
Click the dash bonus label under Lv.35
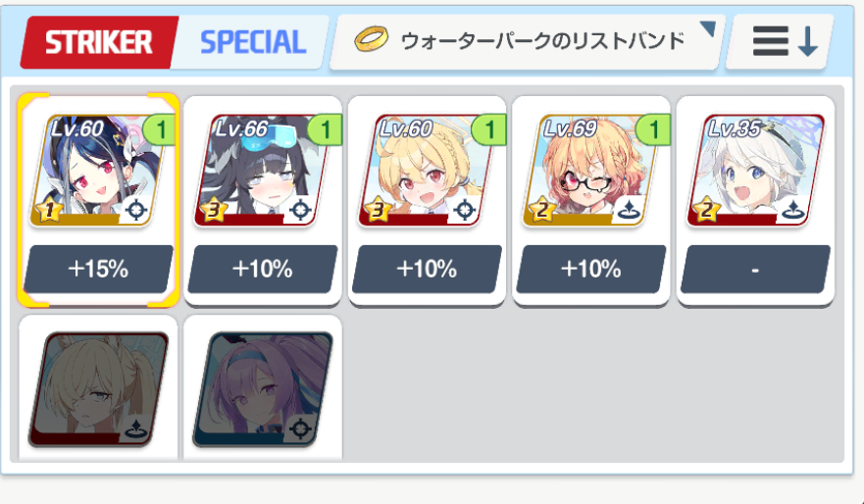(755, 269)
